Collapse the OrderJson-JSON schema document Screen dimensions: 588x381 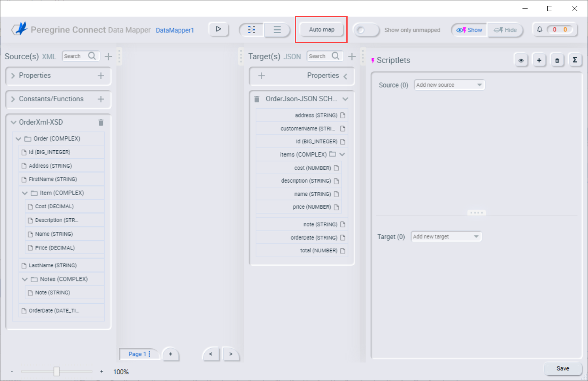pyautogui.click(x=345, y=99)
